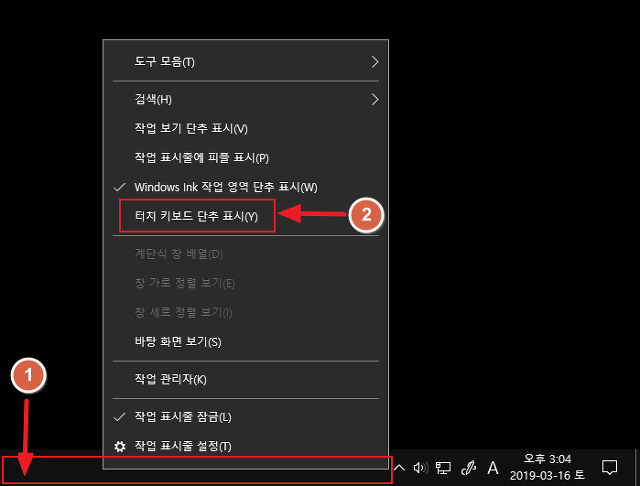
Task: Open the clock showing 오후 3:04
Action: pos(547,468)
